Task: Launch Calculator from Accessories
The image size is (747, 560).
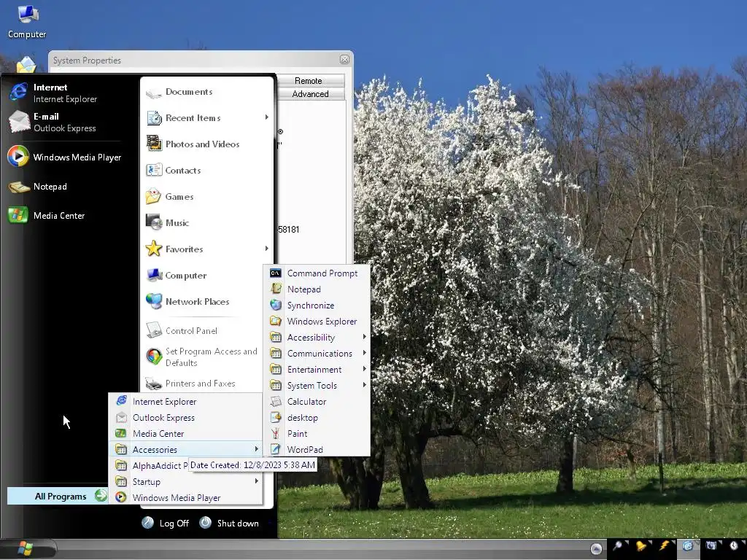Action: 317,402
